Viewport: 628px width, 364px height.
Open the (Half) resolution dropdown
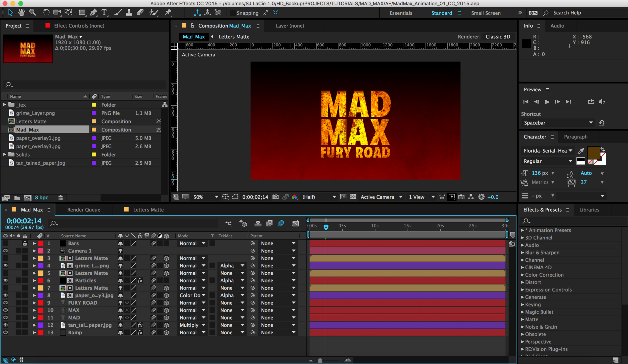tap(319, 197)
